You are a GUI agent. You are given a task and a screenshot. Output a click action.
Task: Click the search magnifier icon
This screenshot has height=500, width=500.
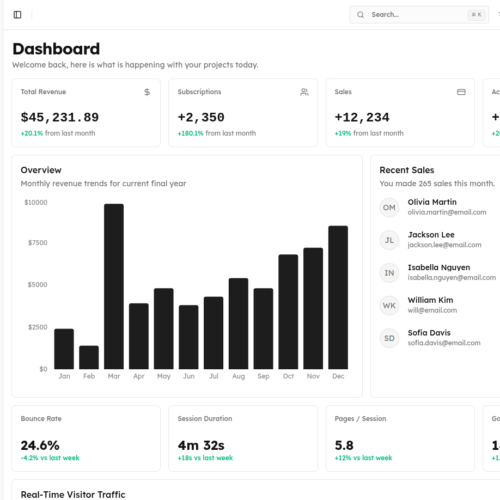pos(360,15)
